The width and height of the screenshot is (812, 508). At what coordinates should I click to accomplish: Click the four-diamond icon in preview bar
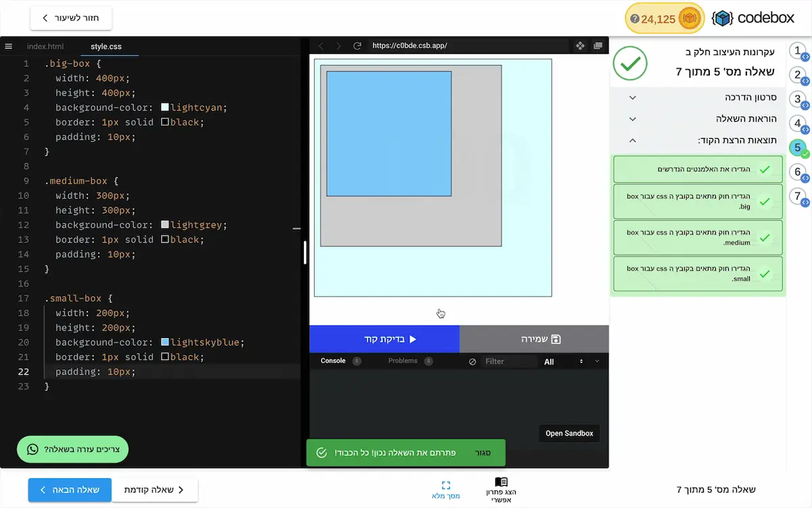[x=580, y=46]
